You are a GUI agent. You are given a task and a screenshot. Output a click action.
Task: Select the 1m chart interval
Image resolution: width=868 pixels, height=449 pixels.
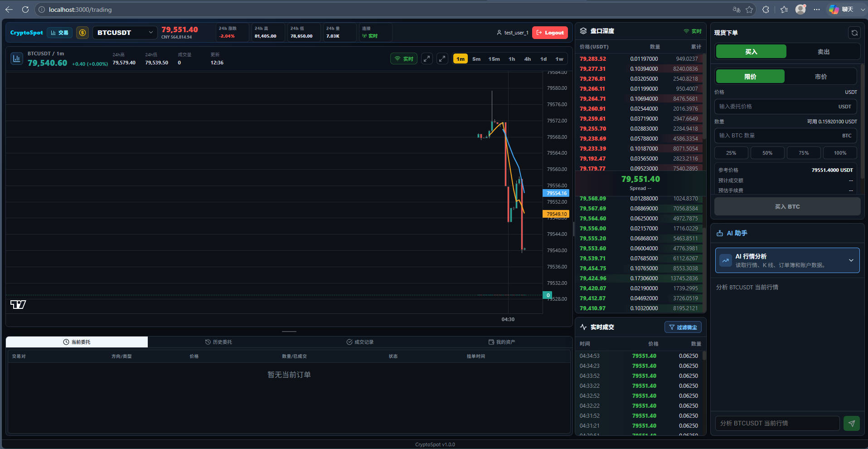point(461,59)
